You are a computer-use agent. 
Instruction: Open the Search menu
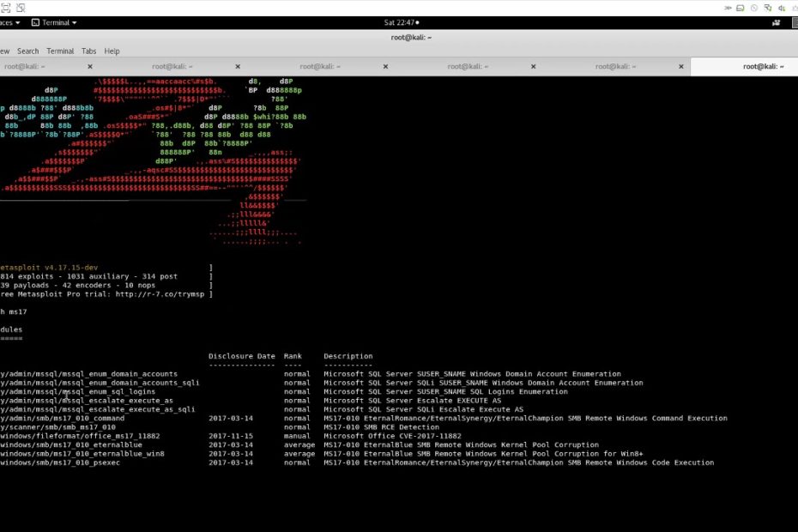(27, 51)
